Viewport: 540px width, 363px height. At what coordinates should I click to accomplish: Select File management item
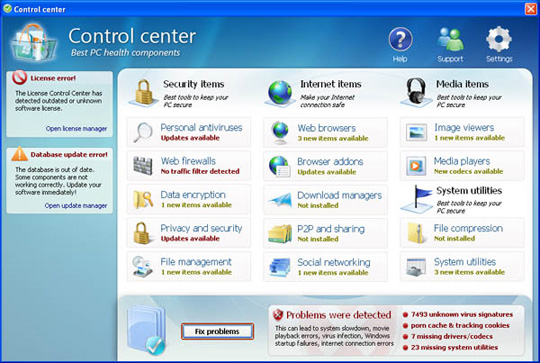coord(189,267)
